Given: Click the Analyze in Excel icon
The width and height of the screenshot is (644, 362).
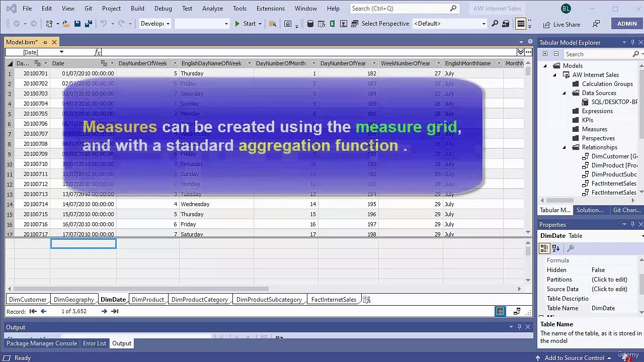Looking at the screenshot, I should point(332,24).
